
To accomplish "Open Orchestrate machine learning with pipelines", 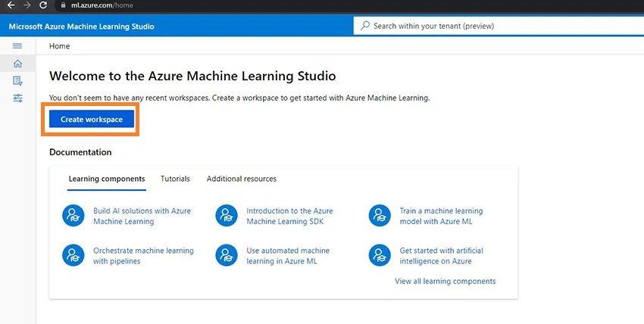I will coord(143,256).
